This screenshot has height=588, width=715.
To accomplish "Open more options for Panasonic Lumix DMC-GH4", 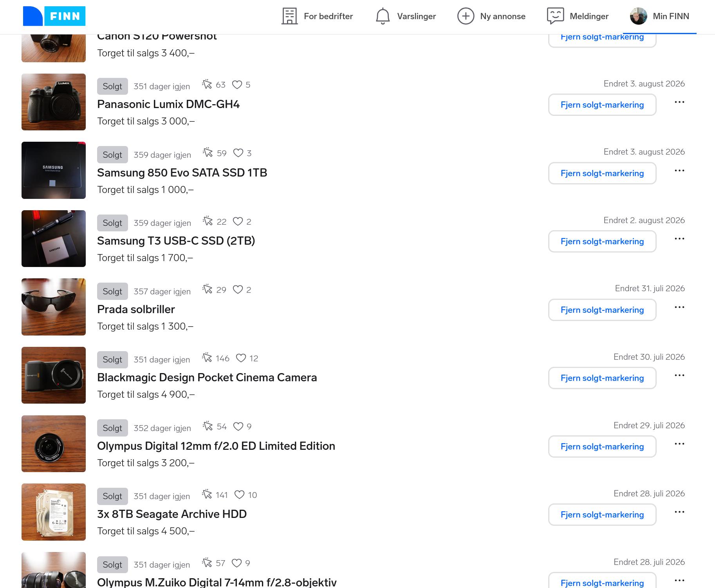I will [x=679, y=102].
